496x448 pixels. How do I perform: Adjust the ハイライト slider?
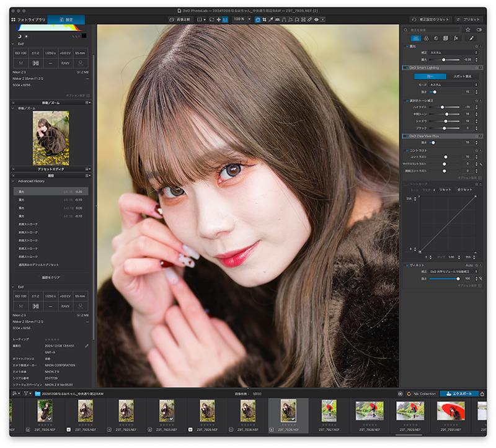[x=443, y=107]
